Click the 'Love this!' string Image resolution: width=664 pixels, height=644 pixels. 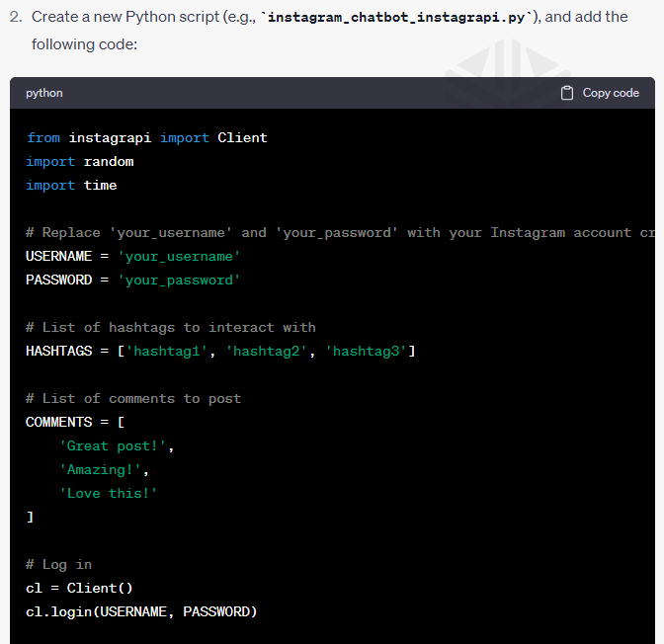click(x=109, y=493)
